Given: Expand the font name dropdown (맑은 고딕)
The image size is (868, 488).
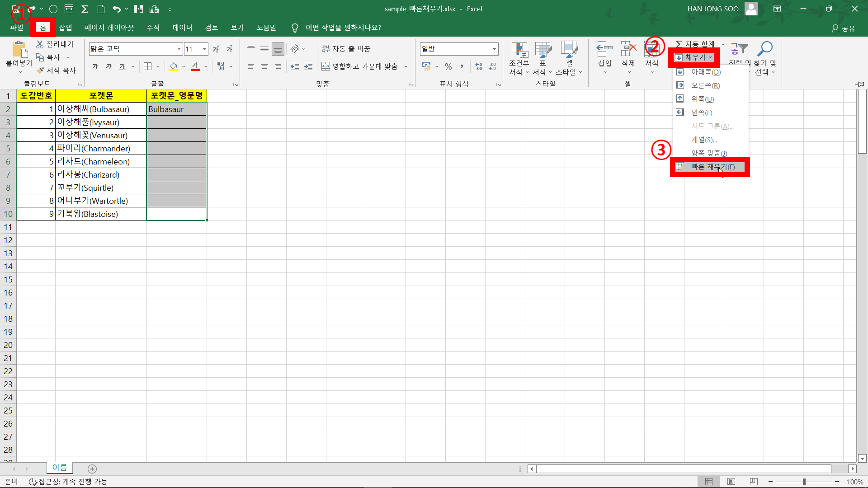Looking at the screenshot, I should 179,49.
